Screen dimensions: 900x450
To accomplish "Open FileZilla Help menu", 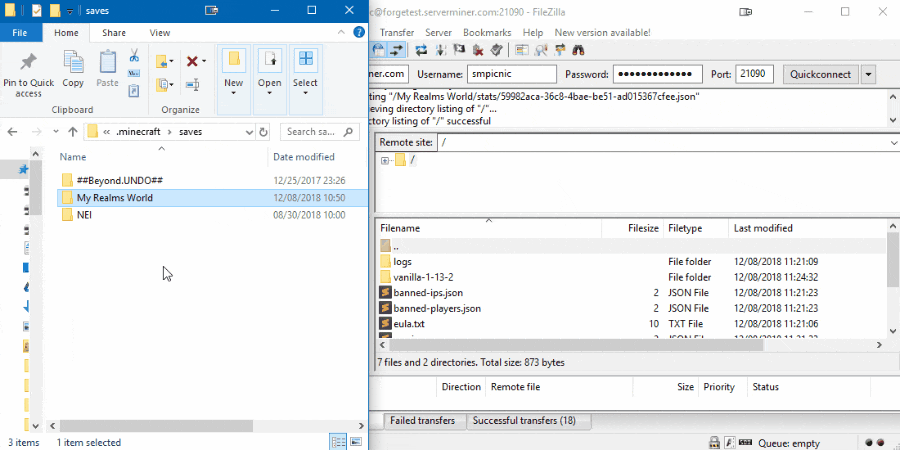I will 533,33.
